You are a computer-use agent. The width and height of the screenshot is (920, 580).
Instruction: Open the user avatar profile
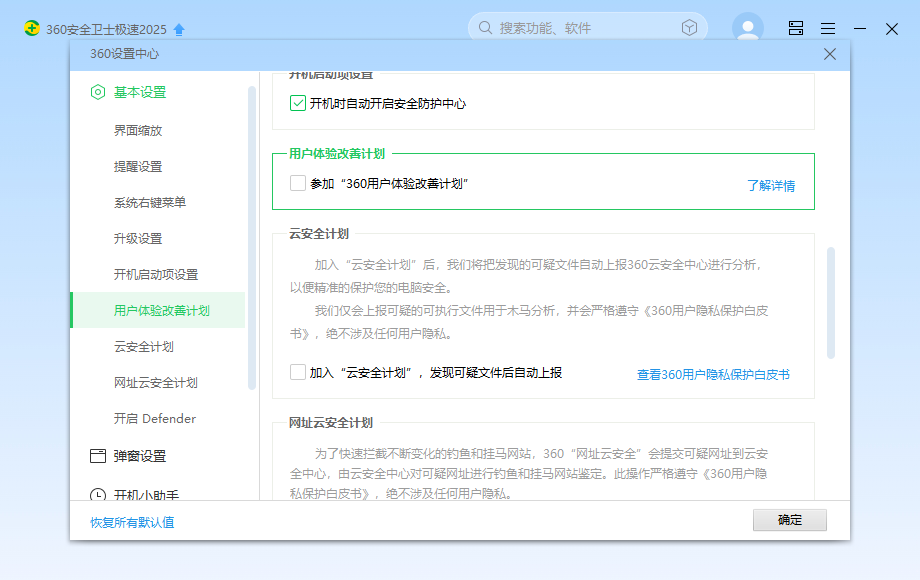point(747,28)
